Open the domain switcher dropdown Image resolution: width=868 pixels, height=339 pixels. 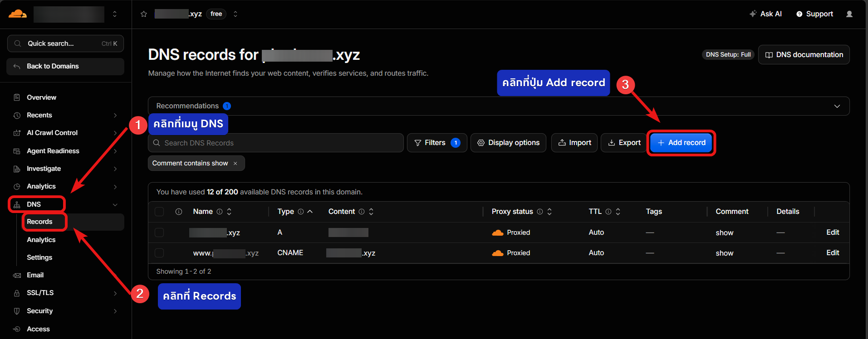click(235, 14)
